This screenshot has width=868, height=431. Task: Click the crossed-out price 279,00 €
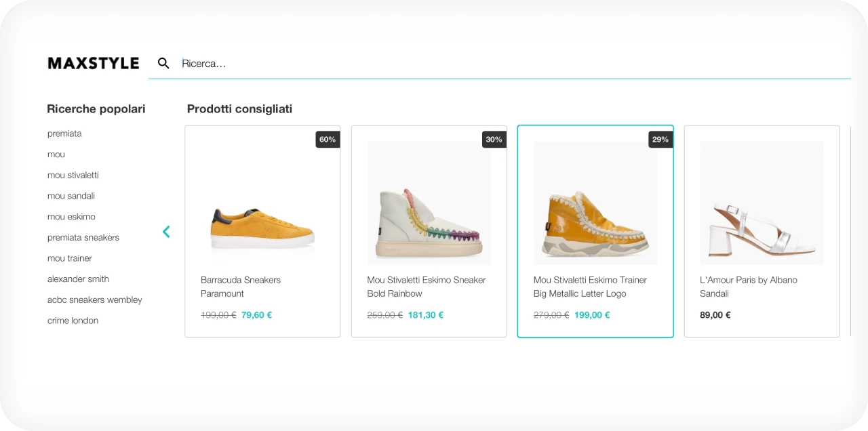click(551, 315)
